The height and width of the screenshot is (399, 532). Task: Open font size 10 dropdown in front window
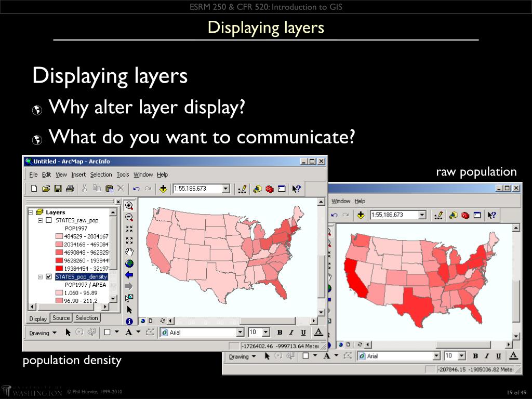click(x=266, y=332)
